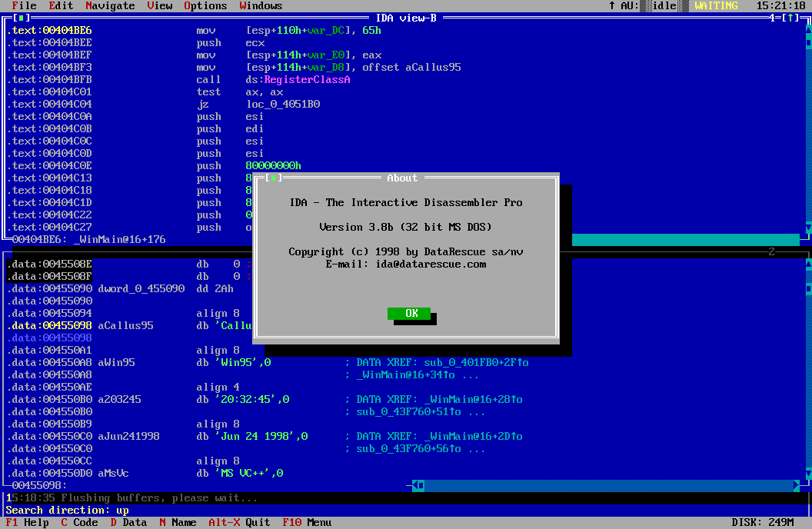The image size is (812, 529).
Task: Click Alt-X Quit in the bottom bar
Action: click(239, 522)
